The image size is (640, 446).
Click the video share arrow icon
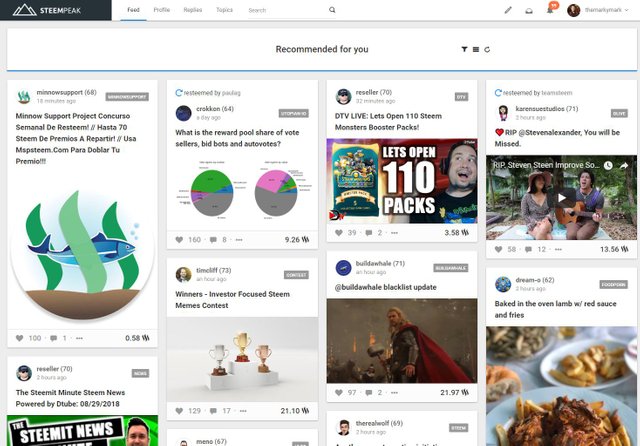coord(624,165)
